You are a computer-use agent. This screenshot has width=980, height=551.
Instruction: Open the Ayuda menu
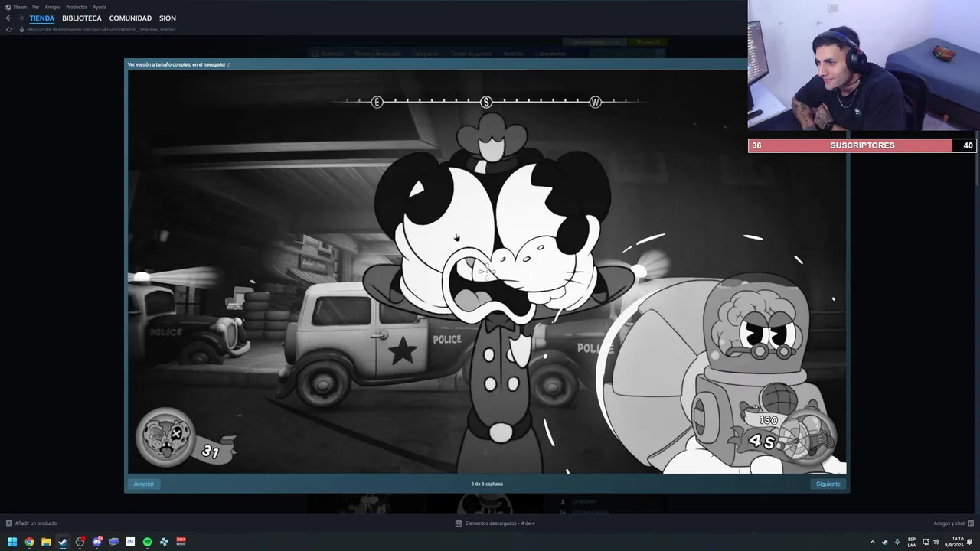(100, 7)
